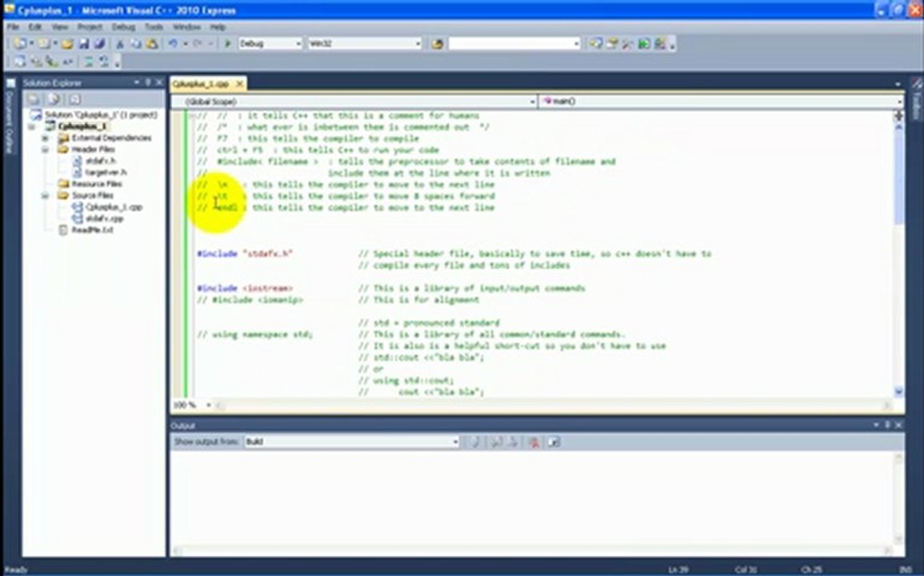This screenshot has height=576, width=924.
Task: Click the code editor vertical scrollbar
Action: tap(898, 254)
